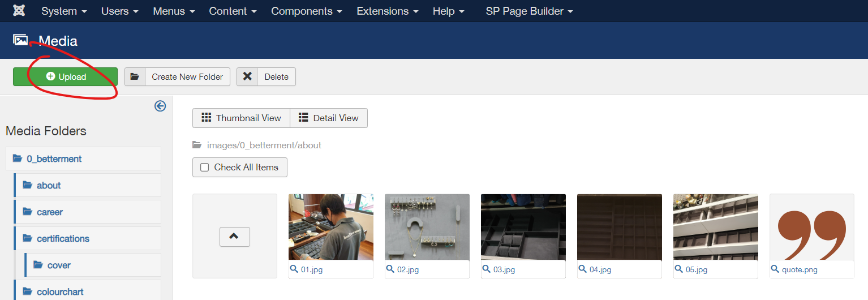868x300 pixels.
Task: Click the 05.jpg file name
Action: point(697,270)
